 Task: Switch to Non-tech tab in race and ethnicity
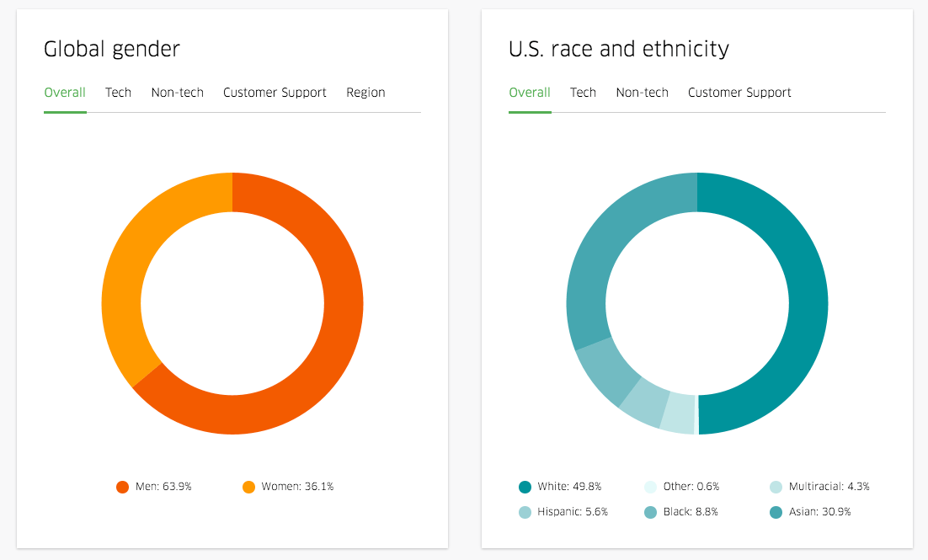tap(642, 93)
